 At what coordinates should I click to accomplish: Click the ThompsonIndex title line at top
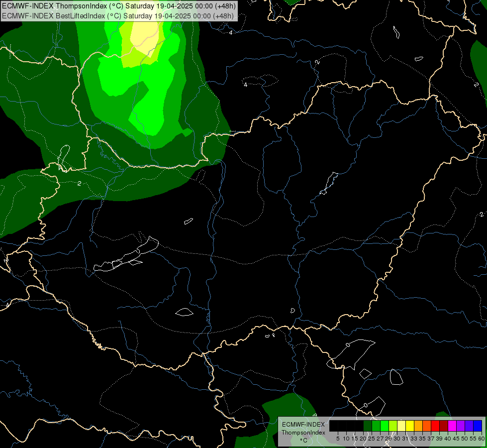point(119,6)
